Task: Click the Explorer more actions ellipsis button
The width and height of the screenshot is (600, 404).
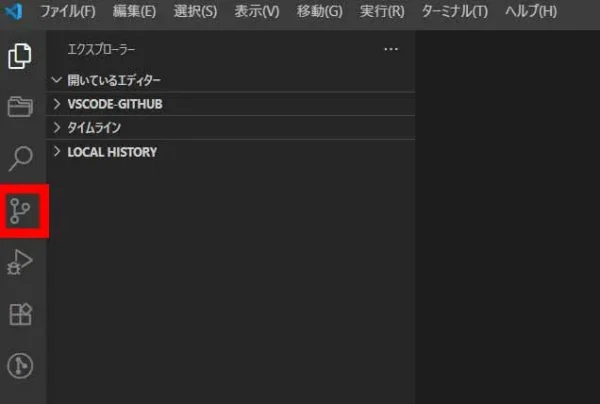Action: 391,49
